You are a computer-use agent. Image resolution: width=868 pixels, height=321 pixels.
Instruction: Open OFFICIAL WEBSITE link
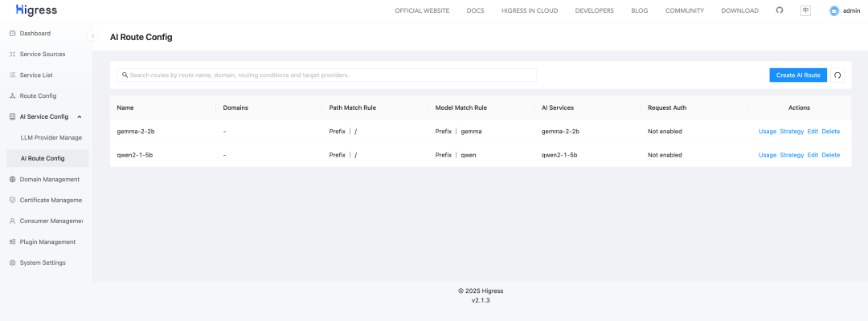tap(422, 10)
